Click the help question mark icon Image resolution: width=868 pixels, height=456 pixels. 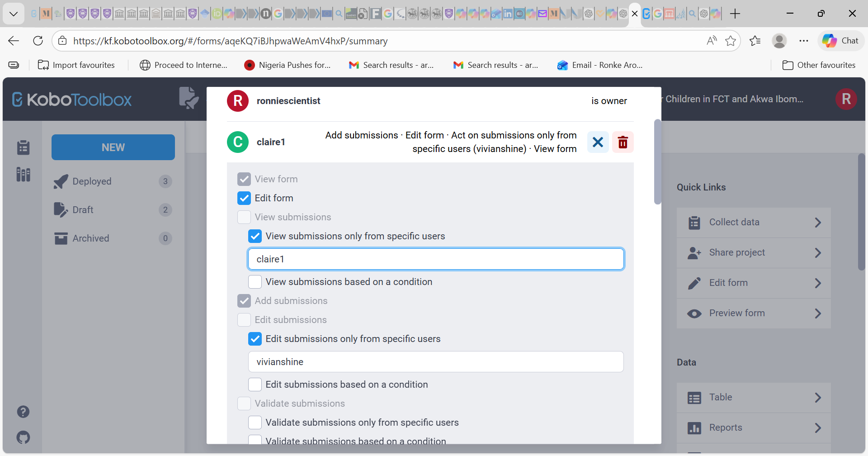tap(23, 412)
